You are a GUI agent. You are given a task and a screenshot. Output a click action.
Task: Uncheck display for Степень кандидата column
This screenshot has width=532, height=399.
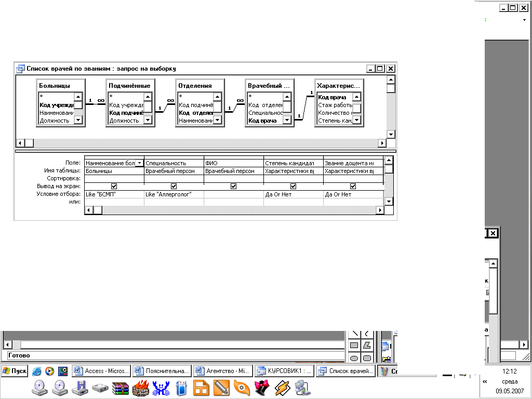coord(293,187)
